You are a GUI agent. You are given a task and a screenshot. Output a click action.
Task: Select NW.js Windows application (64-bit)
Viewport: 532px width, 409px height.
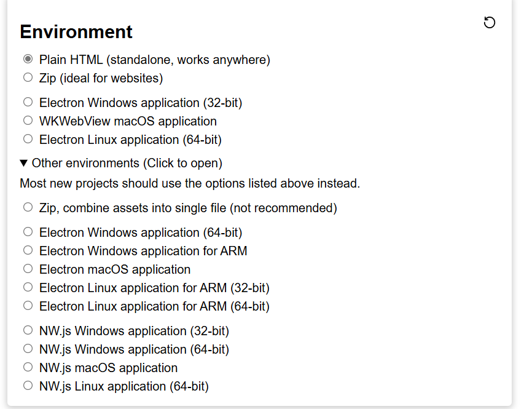(x=28, y=349)
